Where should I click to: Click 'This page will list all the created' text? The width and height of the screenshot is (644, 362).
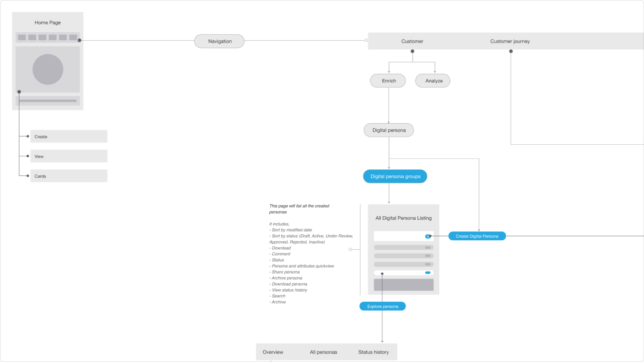299,206
